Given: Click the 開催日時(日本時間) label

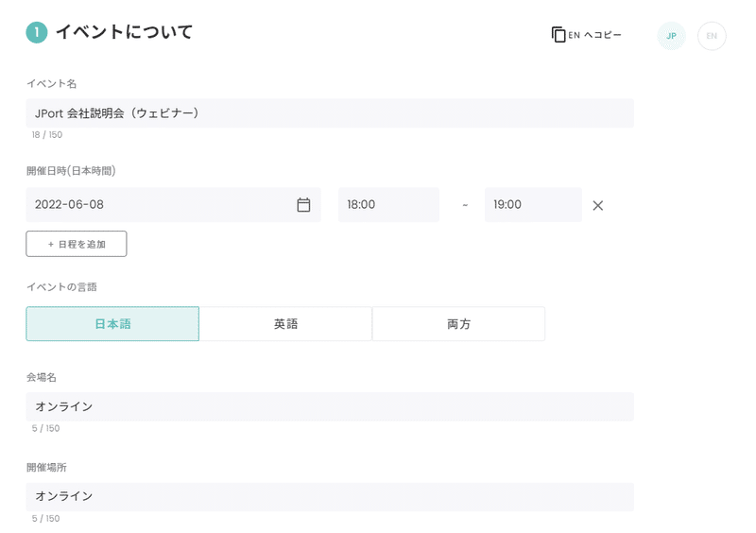Looking at the screenshot, I should [x=71, y=171].
